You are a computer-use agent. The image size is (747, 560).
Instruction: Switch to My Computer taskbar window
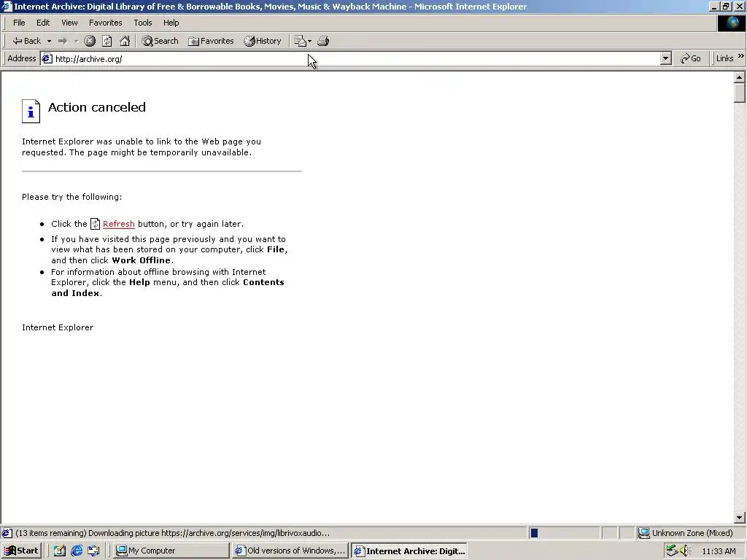(171, 551)
